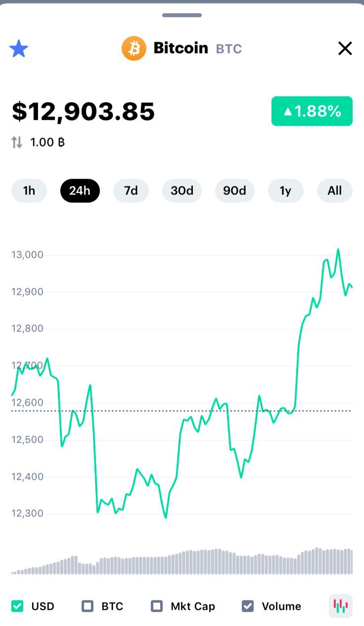Switch to candlestick chart view
Screen dimensions: 364x626
tap(341, 606)
